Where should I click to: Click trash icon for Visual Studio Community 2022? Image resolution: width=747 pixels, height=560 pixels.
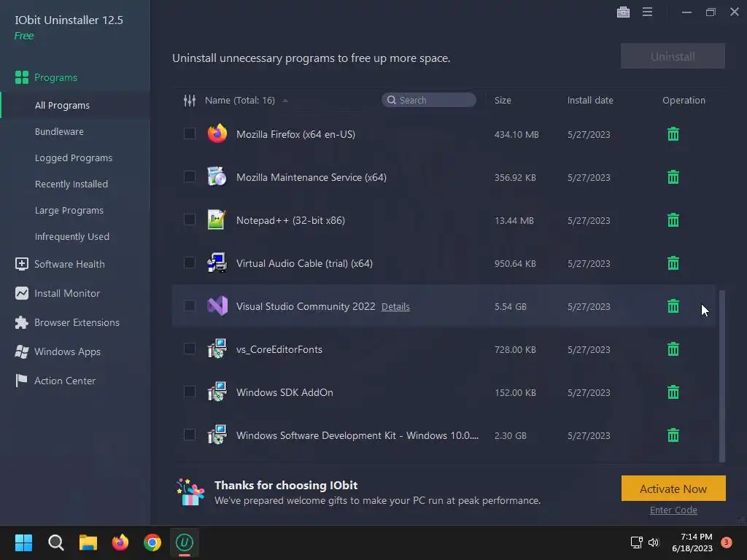[673, 306]
